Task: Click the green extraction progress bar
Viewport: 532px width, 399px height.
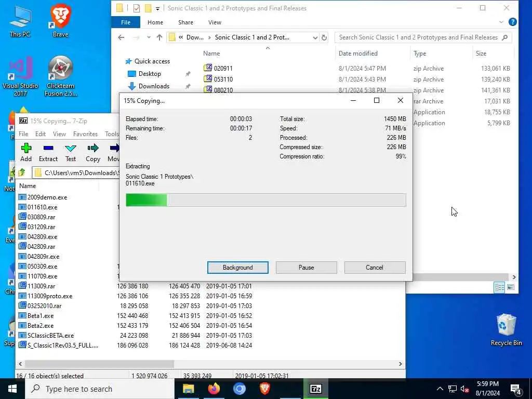Action: click(x=265, y=200)
